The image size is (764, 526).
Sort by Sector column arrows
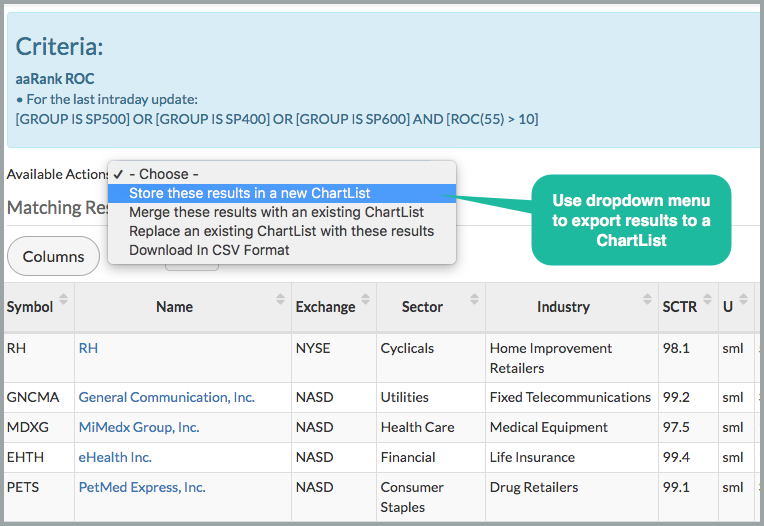pyautogui.click(x=474, y=300)
